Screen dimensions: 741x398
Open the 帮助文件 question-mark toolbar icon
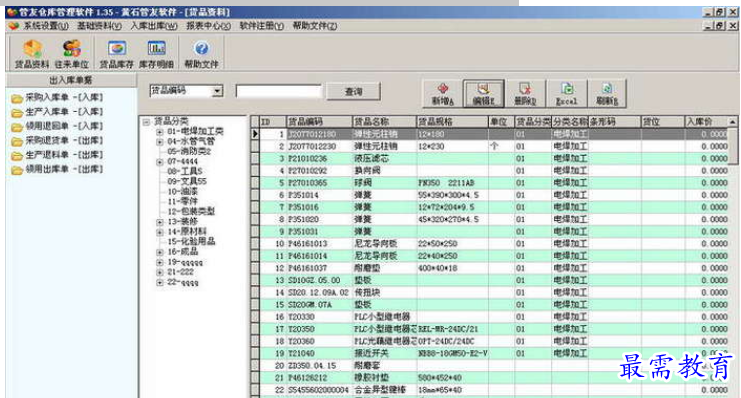[201, 54]
